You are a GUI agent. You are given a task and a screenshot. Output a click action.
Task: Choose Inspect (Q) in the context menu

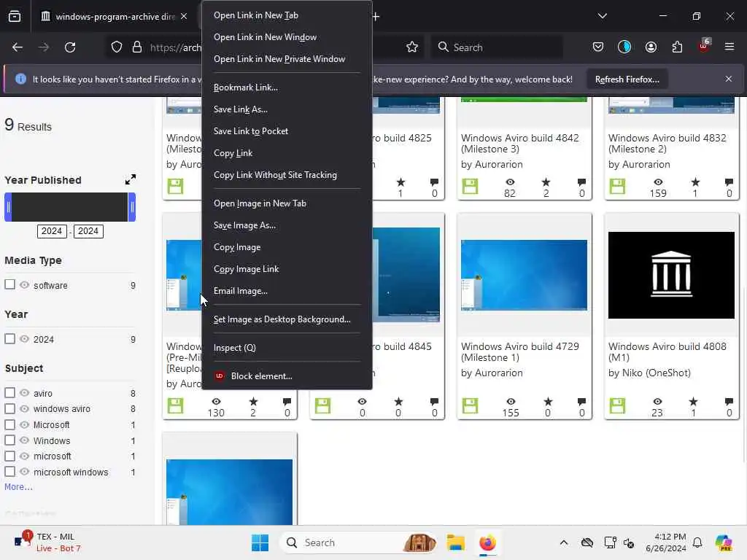click(287, 348)
